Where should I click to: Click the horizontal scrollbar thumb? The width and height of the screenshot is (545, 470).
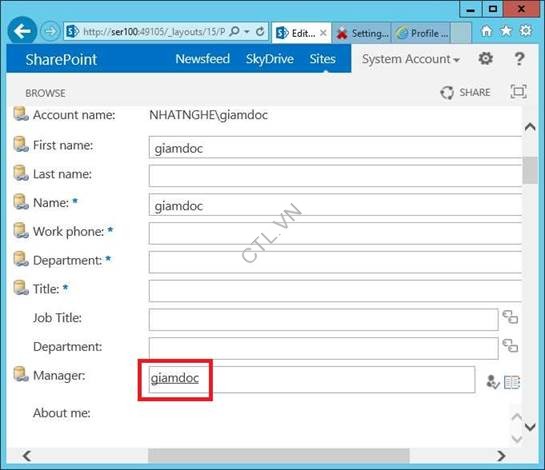279,456
